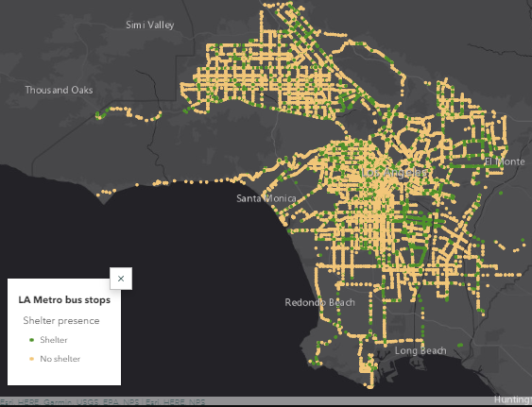
Task: Click the green Shelter legend dot
Action: click(x=31, y=340)
